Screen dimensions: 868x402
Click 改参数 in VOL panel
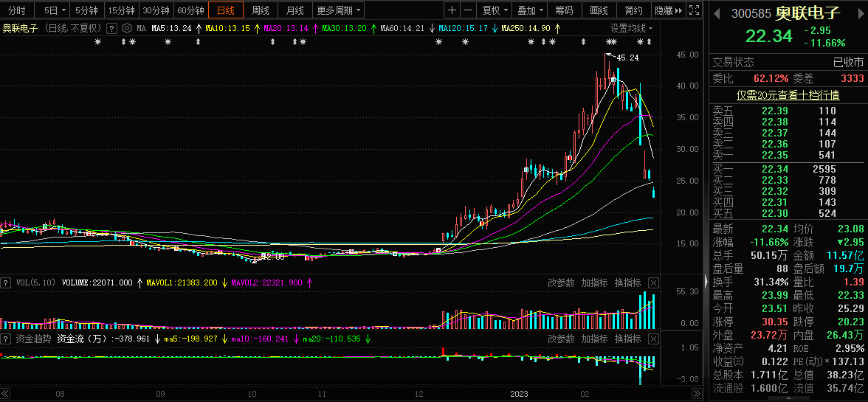[561, 283]
